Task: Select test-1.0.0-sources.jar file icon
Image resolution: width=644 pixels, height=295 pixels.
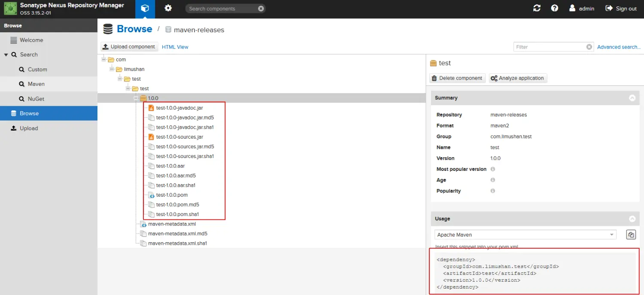Action: (151, 137)
